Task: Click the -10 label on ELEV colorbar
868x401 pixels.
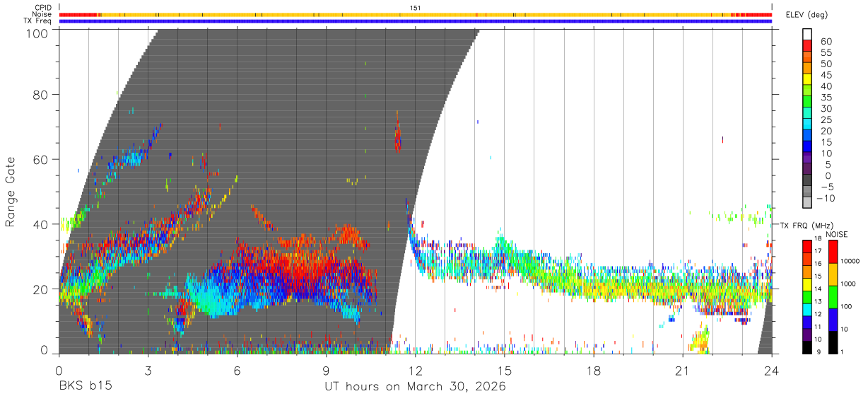Action: (x=824, y=198)
